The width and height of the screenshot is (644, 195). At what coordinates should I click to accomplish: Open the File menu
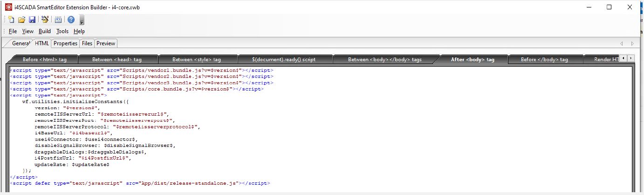point(13,31)
